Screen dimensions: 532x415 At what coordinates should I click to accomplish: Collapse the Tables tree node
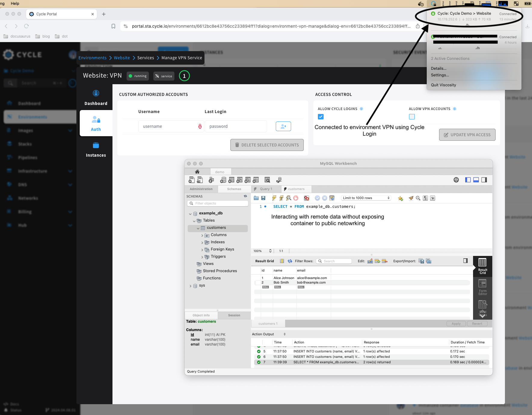(194, 221)
